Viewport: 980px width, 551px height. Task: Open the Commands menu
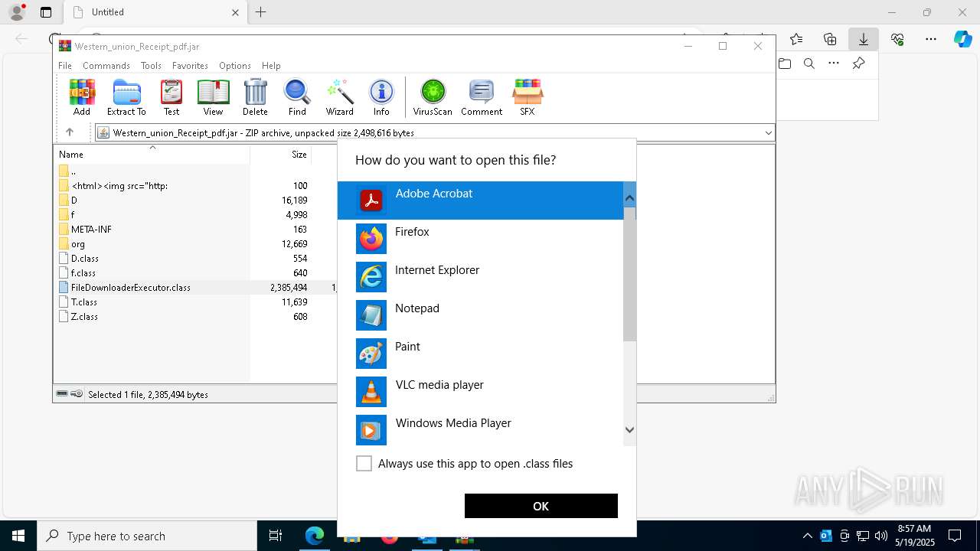pyautogui.click(x=106, y=66)
